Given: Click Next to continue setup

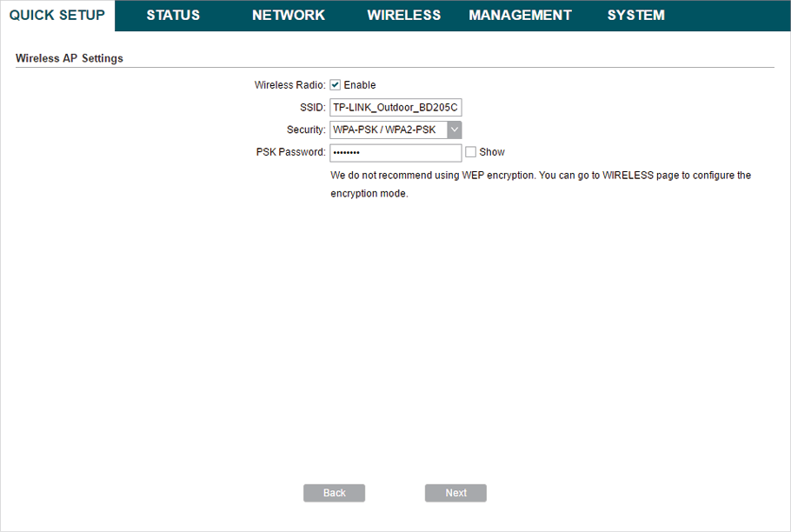Looking at the screenshot, I should [455, 493].
